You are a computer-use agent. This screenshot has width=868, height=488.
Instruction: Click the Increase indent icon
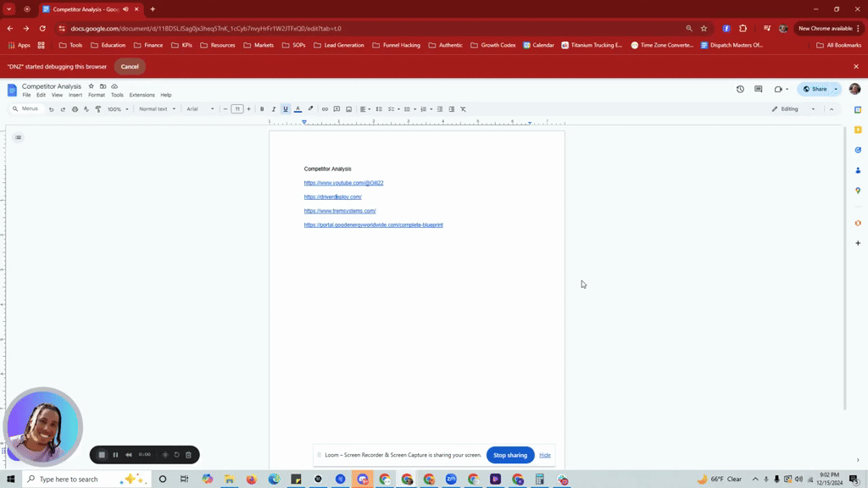point(452,109)
